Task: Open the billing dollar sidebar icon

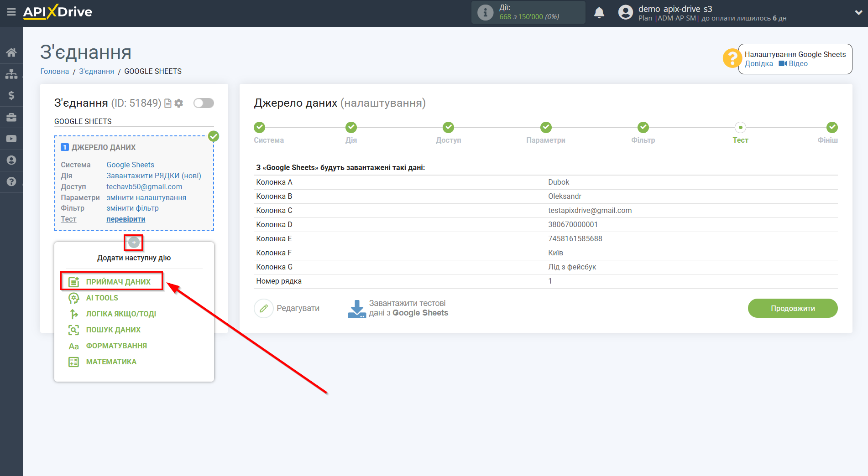Action: (x=11, y=95)
